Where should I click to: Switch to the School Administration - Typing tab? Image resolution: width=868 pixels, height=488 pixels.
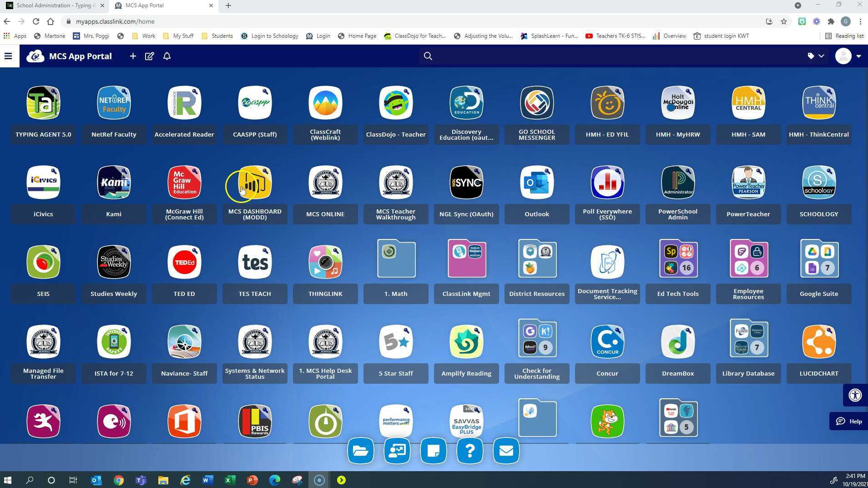click(x=55, y=5)
